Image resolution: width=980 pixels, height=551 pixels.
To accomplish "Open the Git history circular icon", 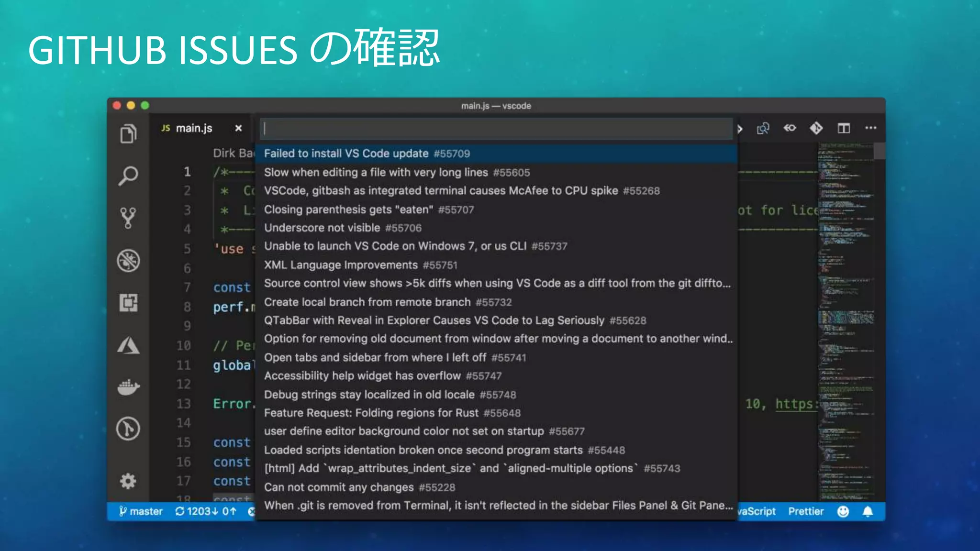I will click(128, 429).
